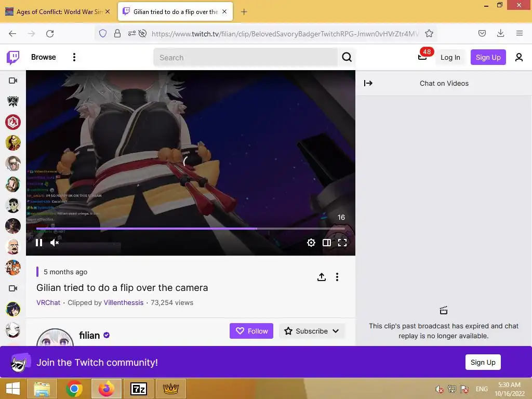Open the taskbar clock and date
Screen dimensions: 532x399
click(509, 389)
